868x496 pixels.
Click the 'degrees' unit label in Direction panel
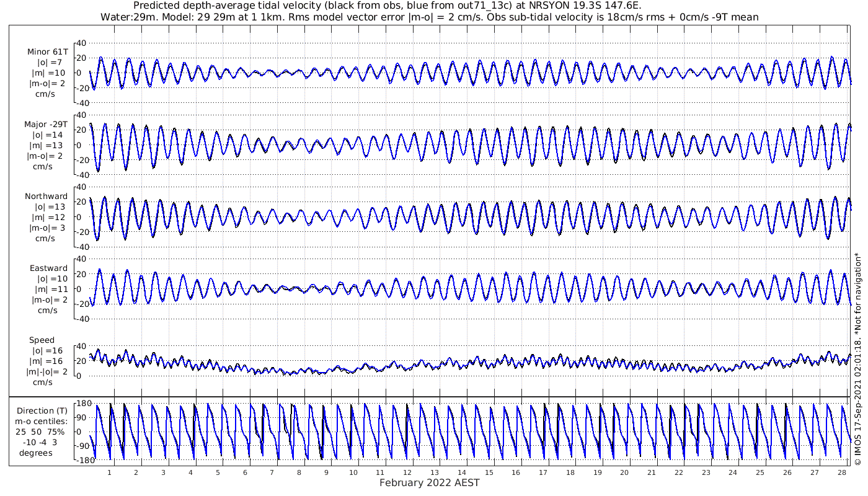35,453
